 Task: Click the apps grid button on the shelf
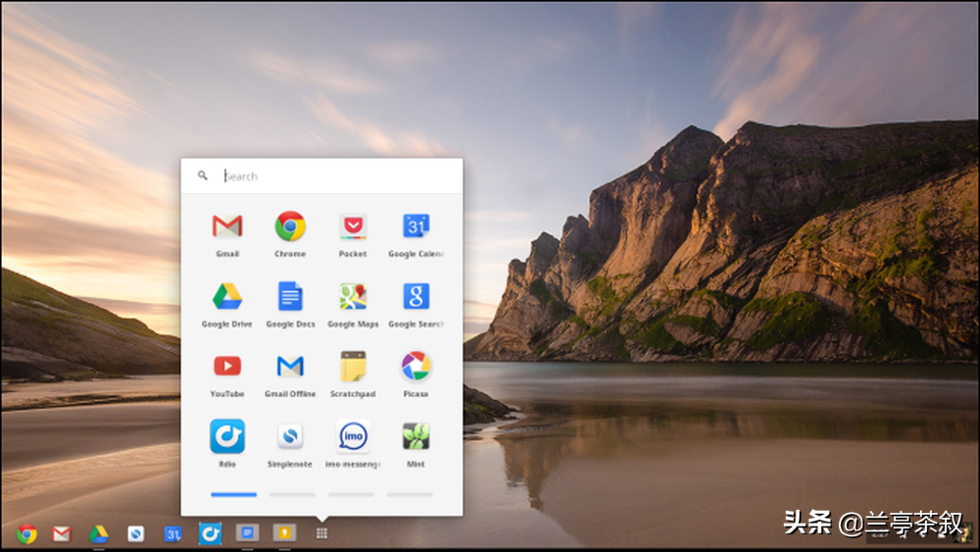(x=321, y=533)
